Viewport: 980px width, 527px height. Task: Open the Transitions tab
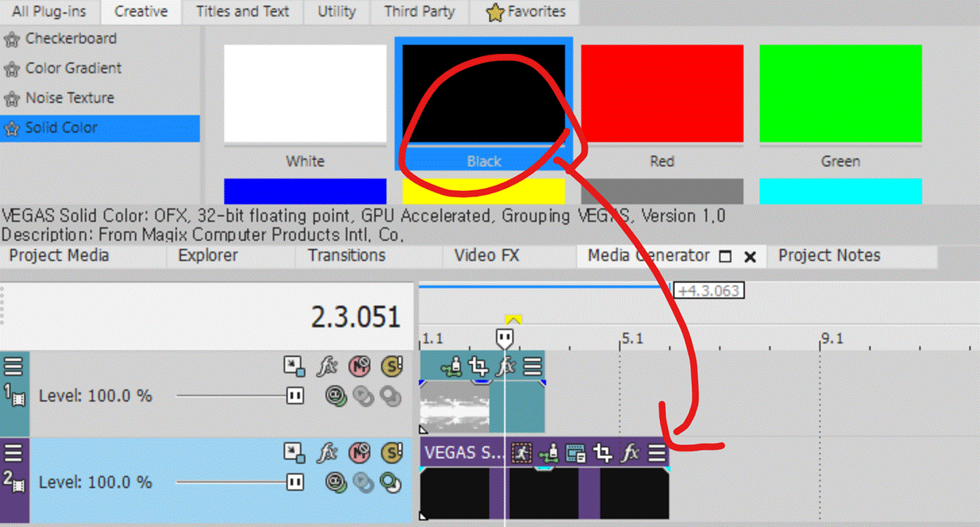346,256
